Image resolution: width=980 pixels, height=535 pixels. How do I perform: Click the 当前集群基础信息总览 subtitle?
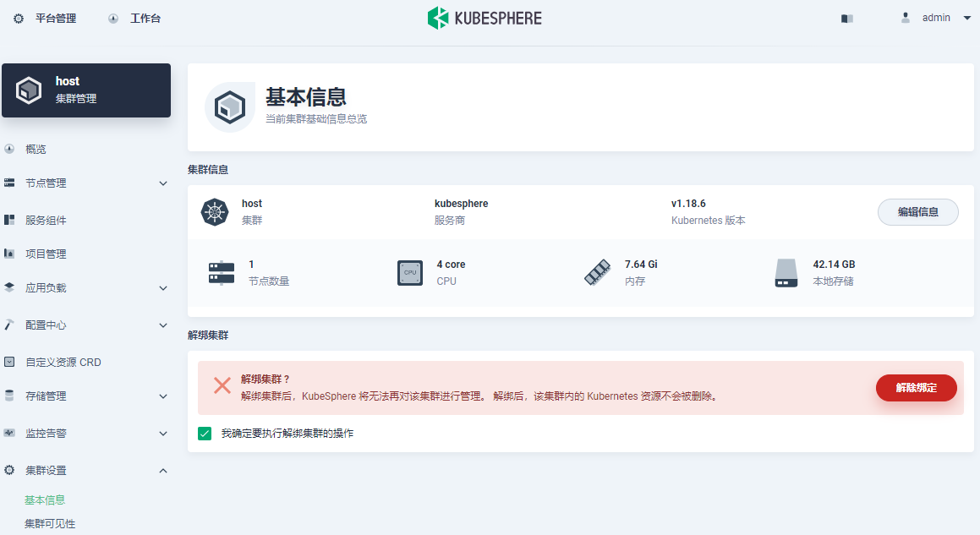316,119
